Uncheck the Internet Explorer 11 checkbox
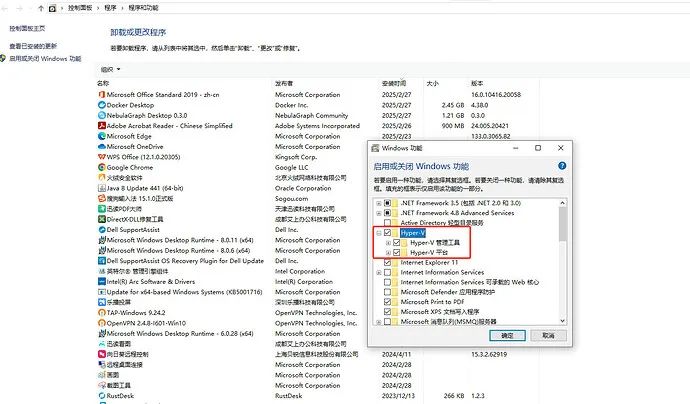 pyautogui.click(x=387, y=262)
